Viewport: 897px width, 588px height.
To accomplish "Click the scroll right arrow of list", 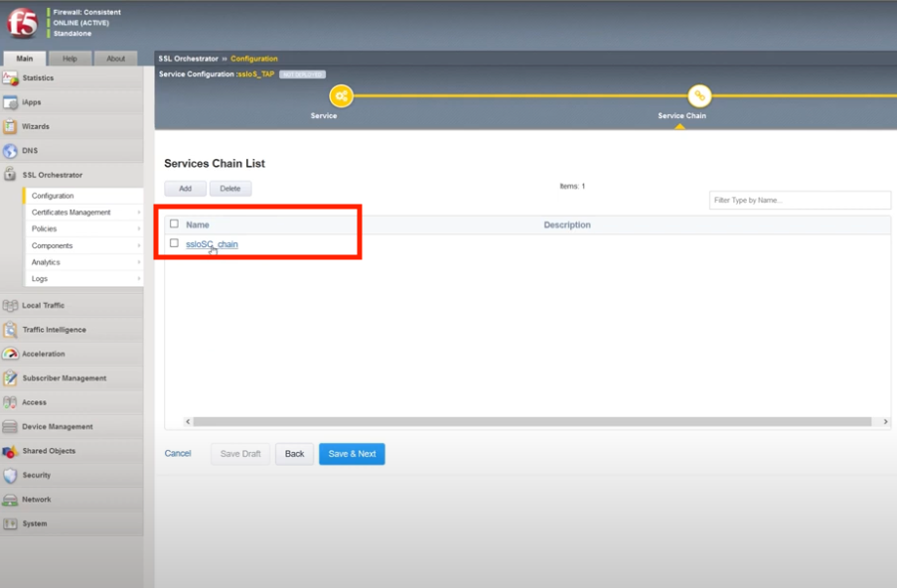I will pyautogui.click(x=885, y=421).
